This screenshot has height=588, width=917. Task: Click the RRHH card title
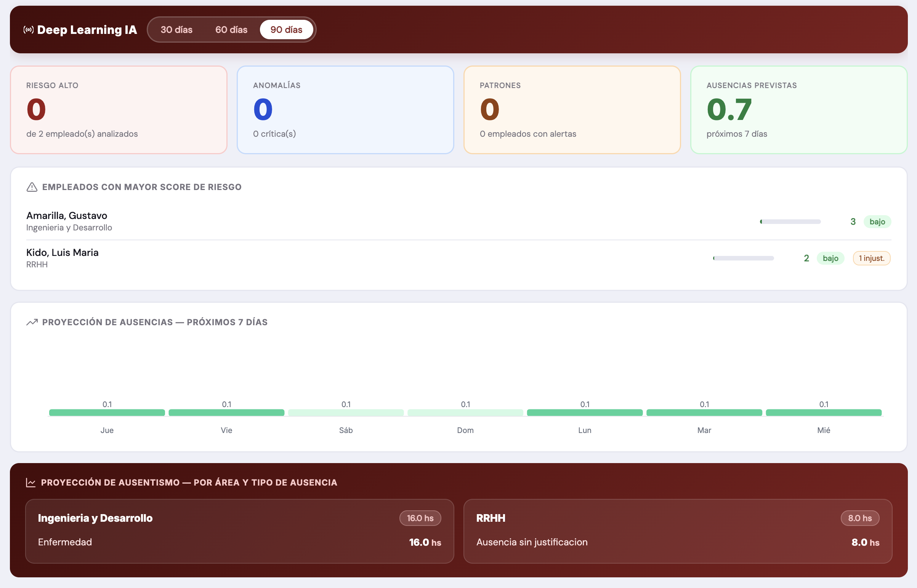pos(491,519)
